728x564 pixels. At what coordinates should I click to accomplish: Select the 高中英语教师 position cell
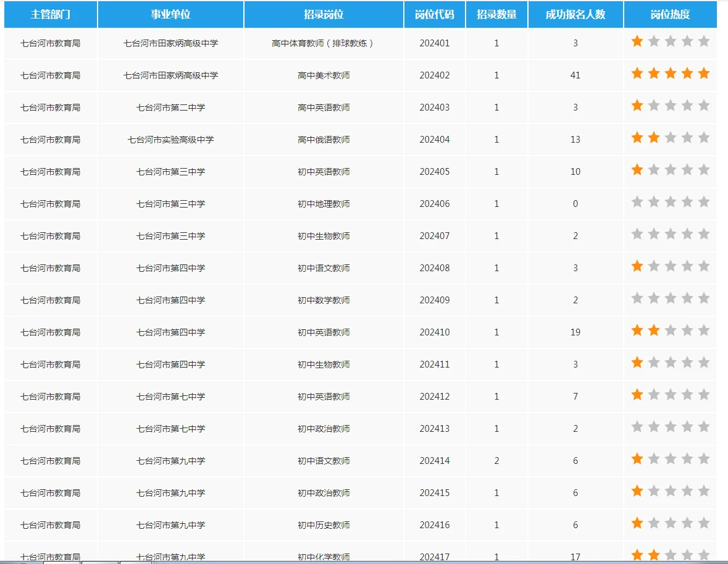pyautogui.click(x=324, y=107)
